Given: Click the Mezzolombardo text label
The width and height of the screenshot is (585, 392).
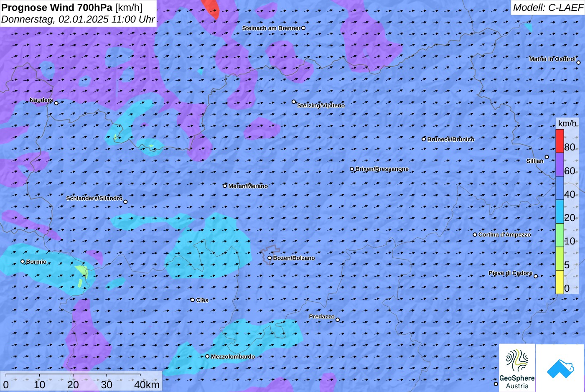Looking at the screenshot, I should tap(233, 357).
